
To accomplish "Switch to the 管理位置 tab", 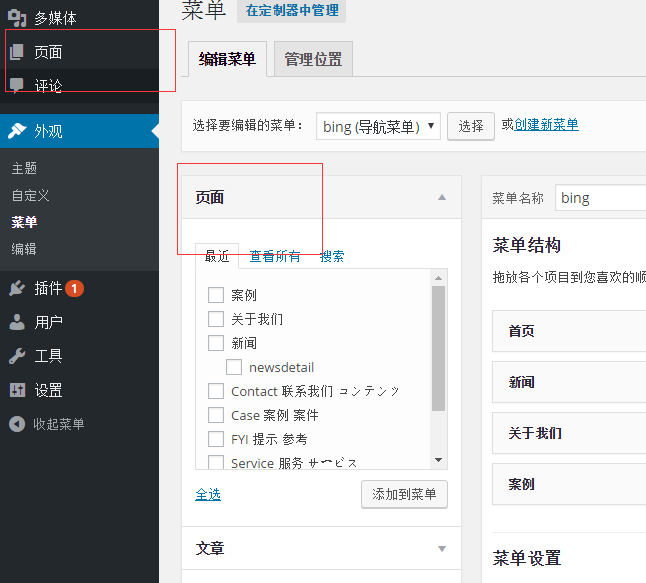I will coord(313,59).
